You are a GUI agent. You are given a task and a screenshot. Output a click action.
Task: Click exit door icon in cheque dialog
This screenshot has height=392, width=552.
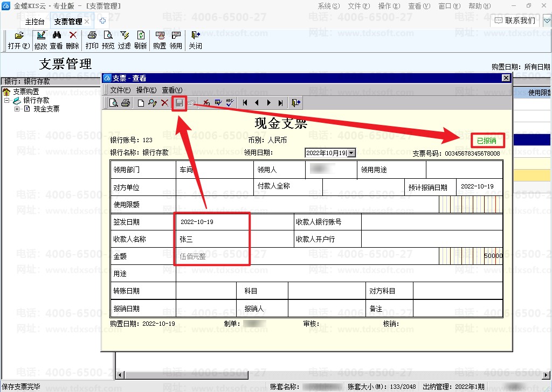click(x=296, y=103)
